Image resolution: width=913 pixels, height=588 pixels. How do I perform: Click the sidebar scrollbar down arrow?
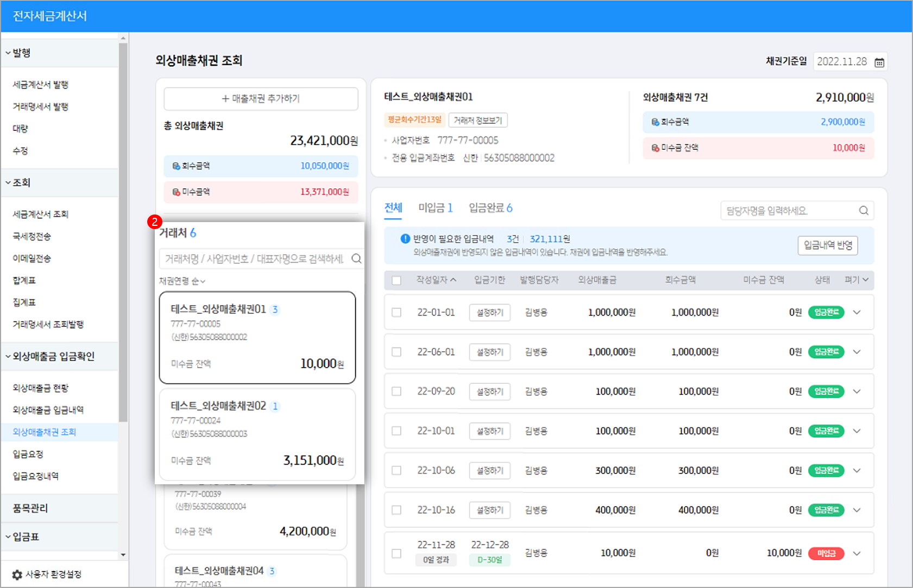[123, 555]
